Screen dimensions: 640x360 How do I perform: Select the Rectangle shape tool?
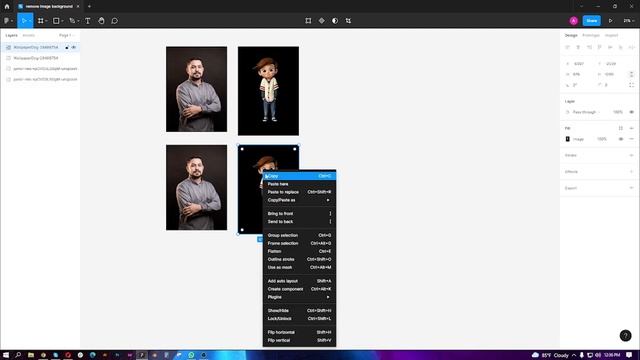click(x=56, y=20)
